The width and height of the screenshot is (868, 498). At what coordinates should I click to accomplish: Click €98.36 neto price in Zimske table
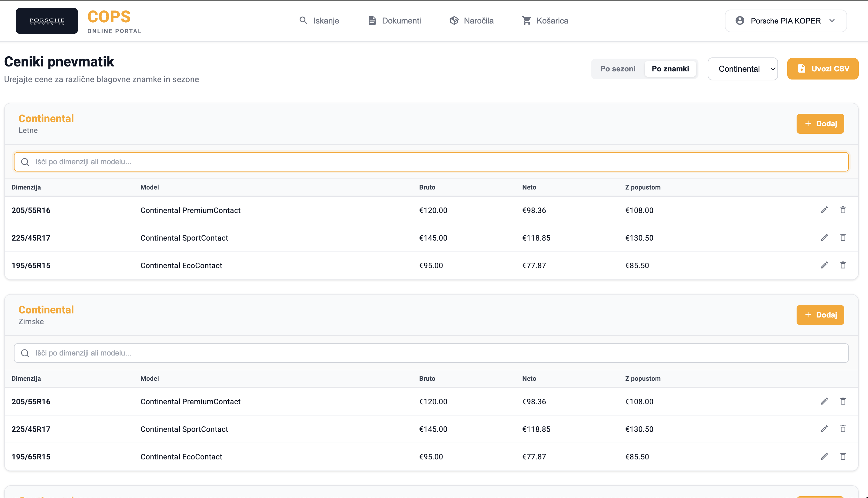pos(534,402)
